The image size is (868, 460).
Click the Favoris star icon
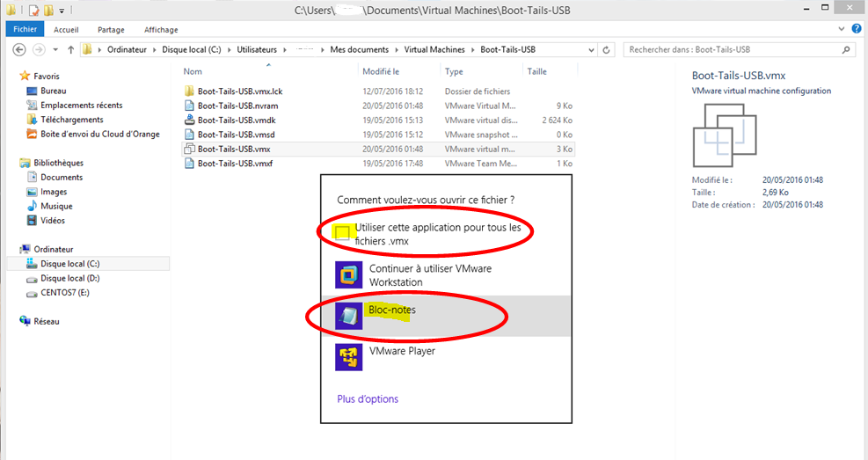pos(25,76)
